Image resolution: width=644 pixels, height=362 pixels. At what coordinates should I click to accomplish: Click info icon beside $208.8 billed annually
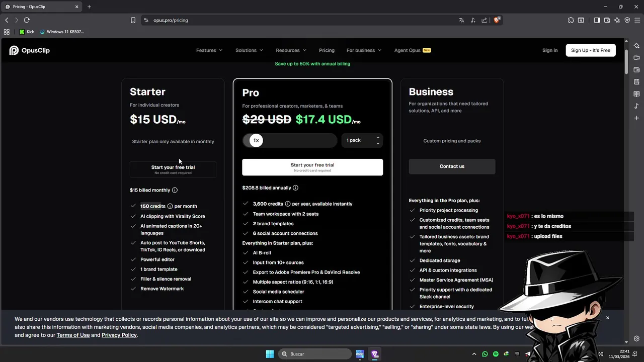295,188
